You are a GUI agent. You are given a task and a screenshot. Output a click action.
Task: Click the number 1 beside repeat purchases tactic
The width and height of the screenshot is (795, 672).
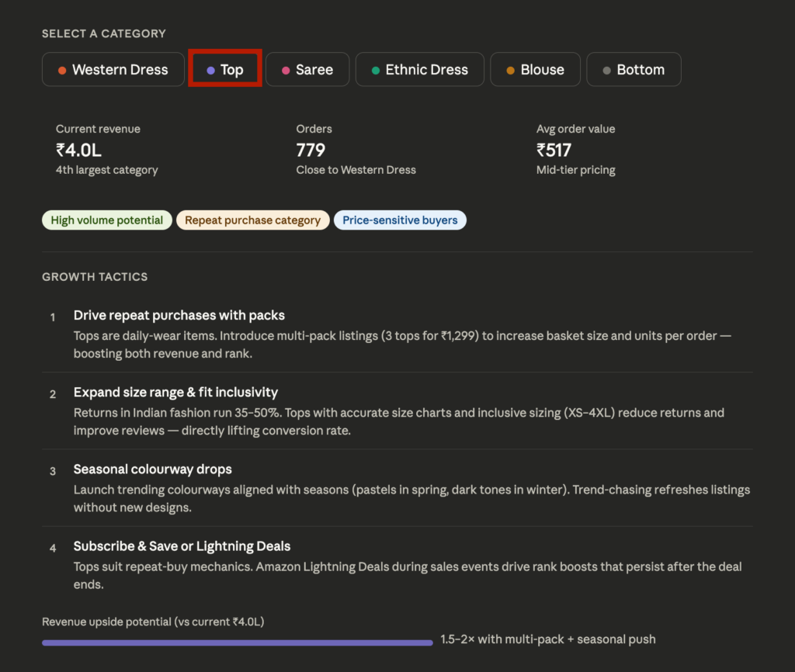[53, 317]
